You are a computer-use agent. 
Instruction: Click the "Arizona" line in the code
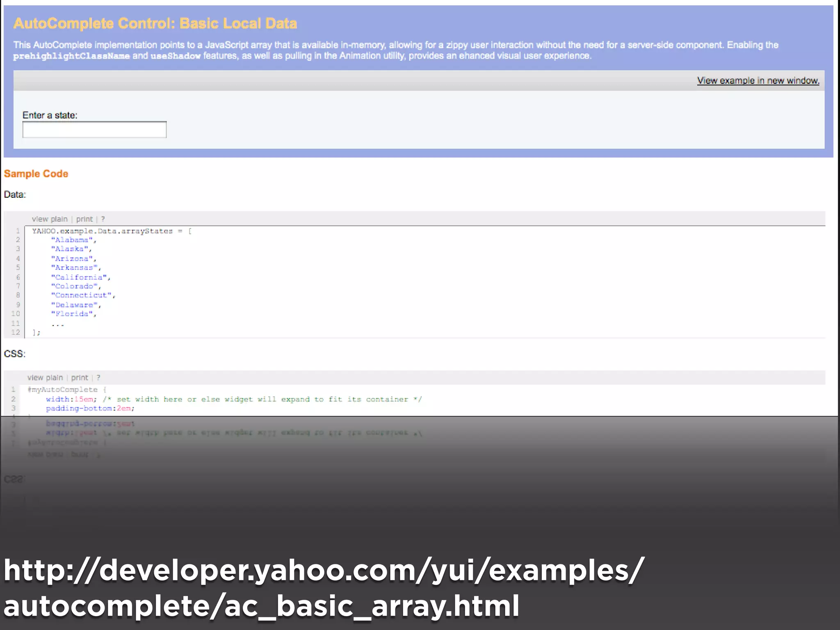click(74, 258)
